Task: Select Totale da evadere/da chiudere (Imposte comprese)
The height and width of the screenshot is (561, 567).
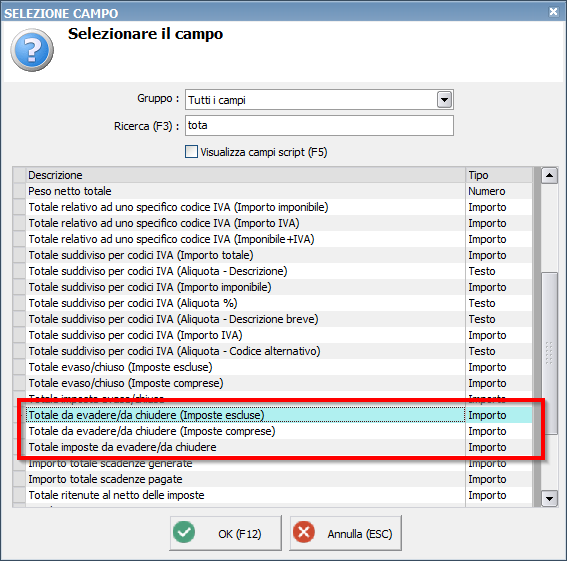Action: click(272, 431)
